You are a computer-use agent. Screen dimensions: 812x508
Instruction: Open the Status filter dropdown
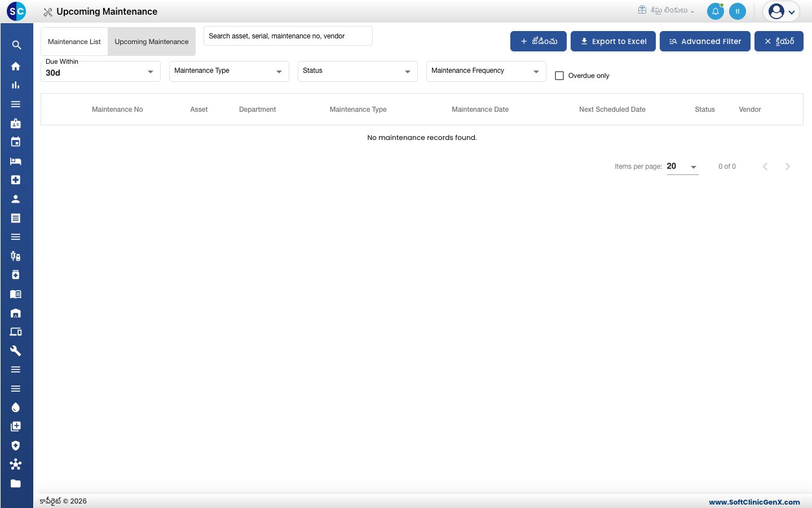[358, 72]
